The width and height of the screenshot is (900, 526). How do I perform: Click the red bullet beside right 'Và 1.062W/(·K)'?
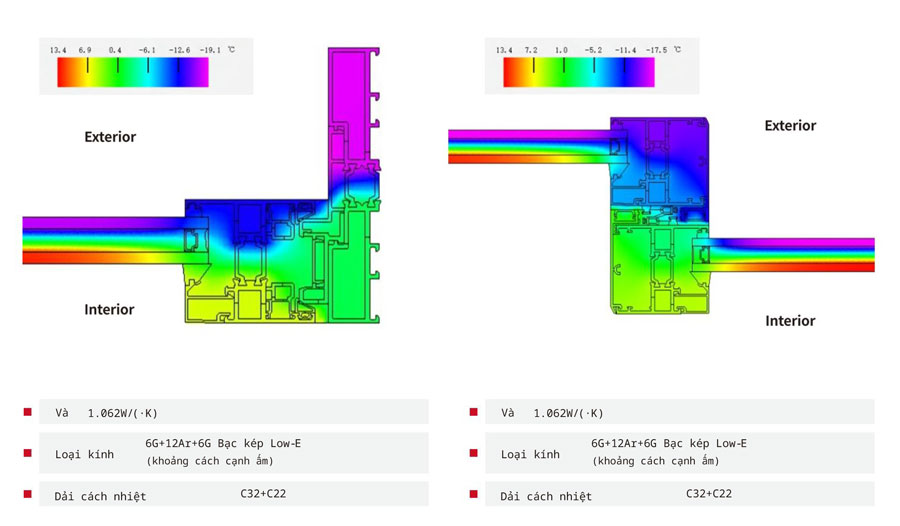(474, 412)
